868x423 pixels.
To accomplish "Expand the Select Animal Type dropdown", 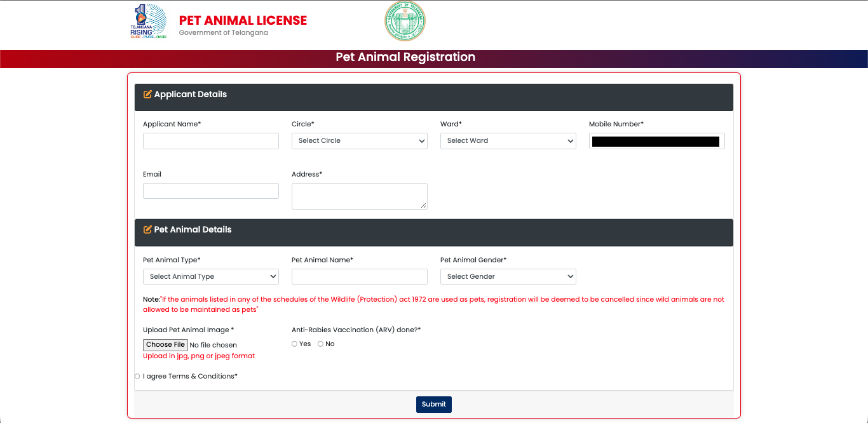I will [x=211, y=276].
